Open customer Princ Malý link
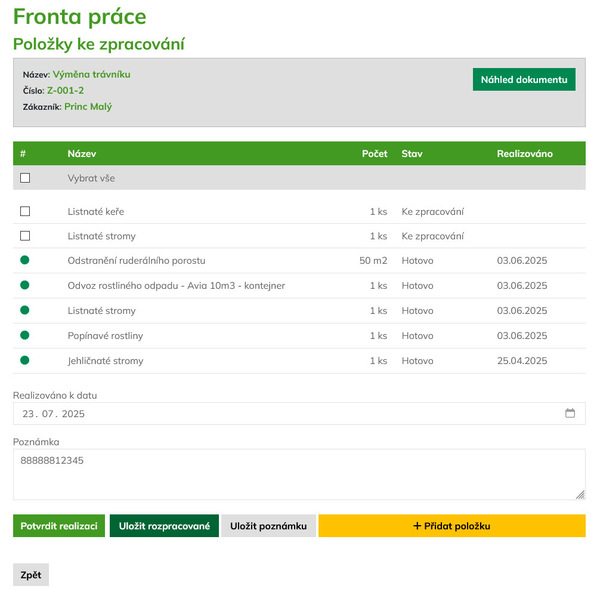Image resolution: width=600 pixels, height=592 pixels. 88,106
